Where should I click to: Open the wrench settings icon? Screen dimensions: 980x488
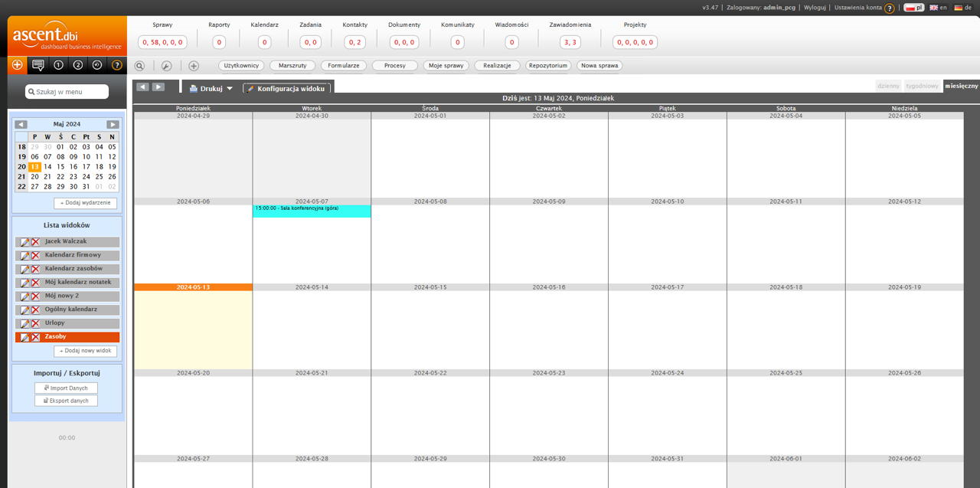(166, 66)
